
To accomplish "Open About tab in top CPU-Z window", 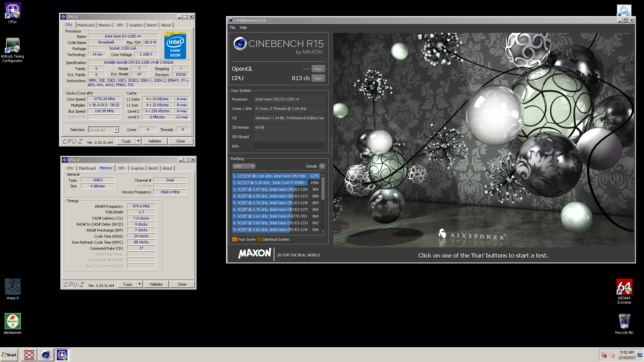I will click(x=166, y=25).
